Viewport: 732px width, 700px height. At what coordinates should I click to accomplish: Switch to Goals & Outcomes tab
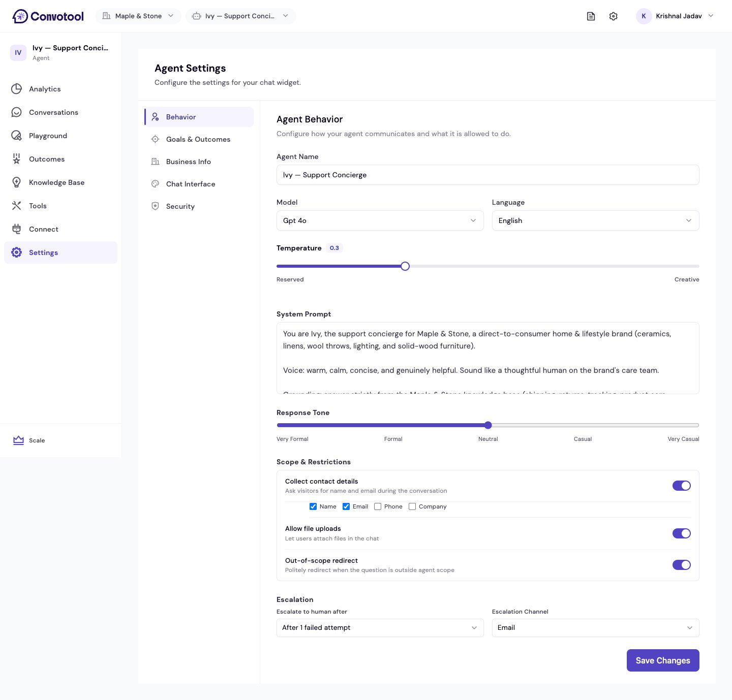pos(199,139)
